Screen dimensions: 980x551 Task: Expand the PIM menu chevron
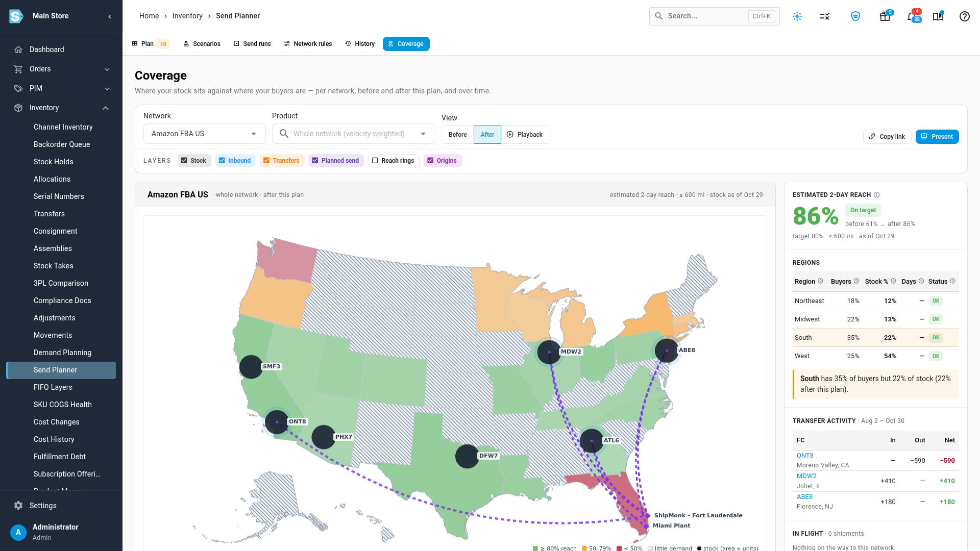(107, 89)
